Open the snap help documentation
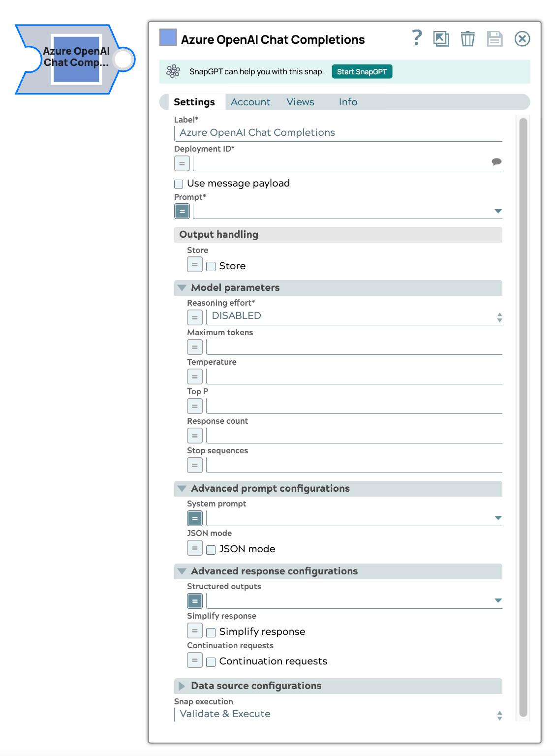This screenshot has width=555, height=756. [x=417, y=38]
